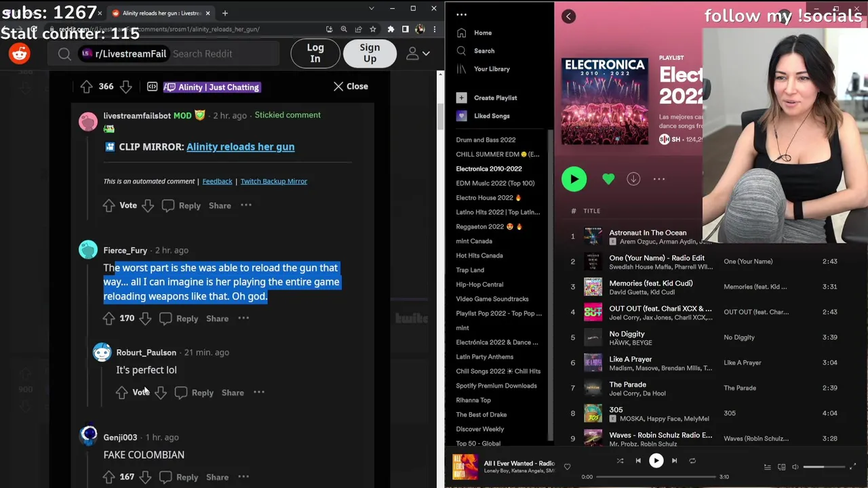Open Your Library in Spotify
The height and width of the screenshot is (488, 868).
(x=483, y=69)
